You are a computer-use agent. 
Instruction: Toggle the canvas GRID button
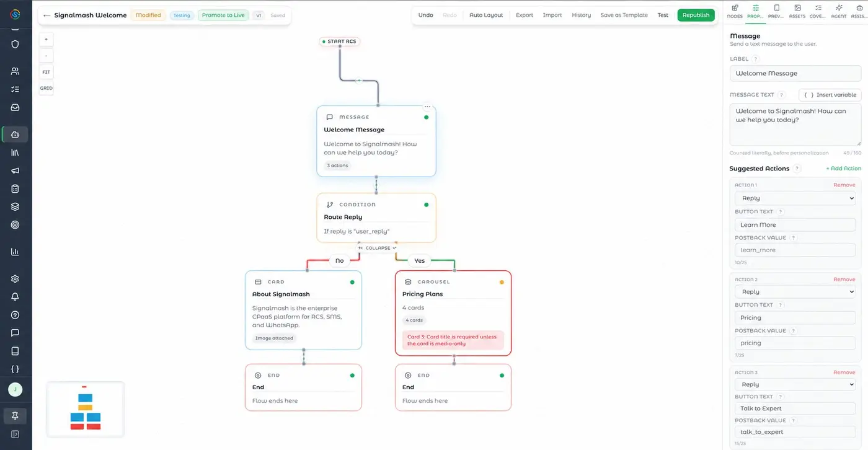46,88
